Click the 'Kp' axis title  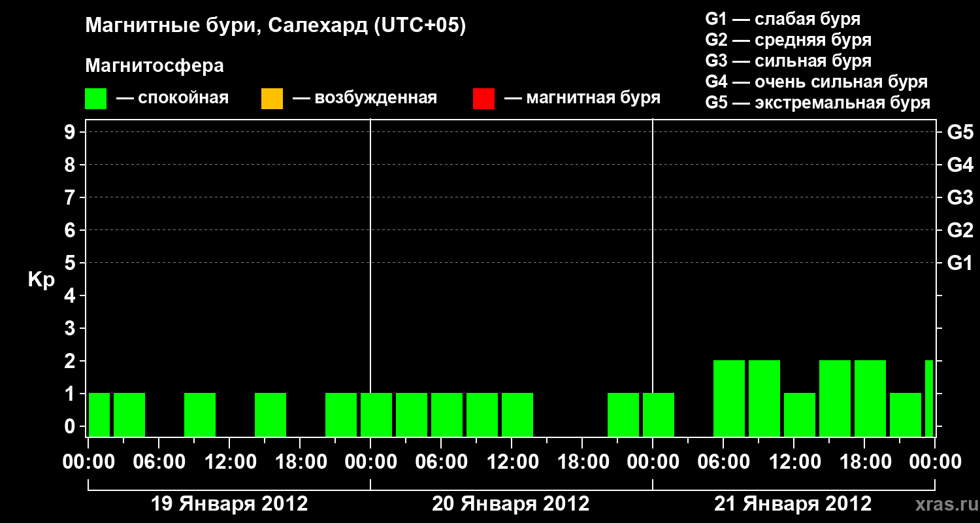coord(41,280)
